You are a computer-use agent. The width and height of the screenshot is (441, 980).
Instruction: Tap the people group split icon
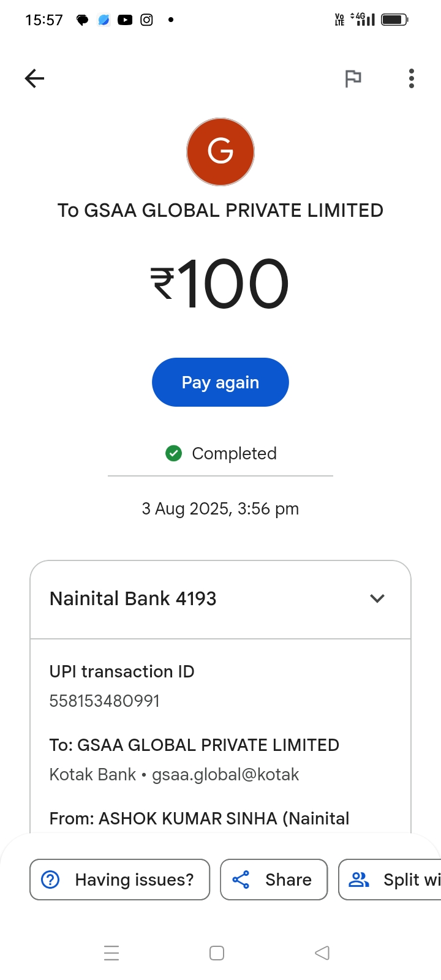(359, 880)
